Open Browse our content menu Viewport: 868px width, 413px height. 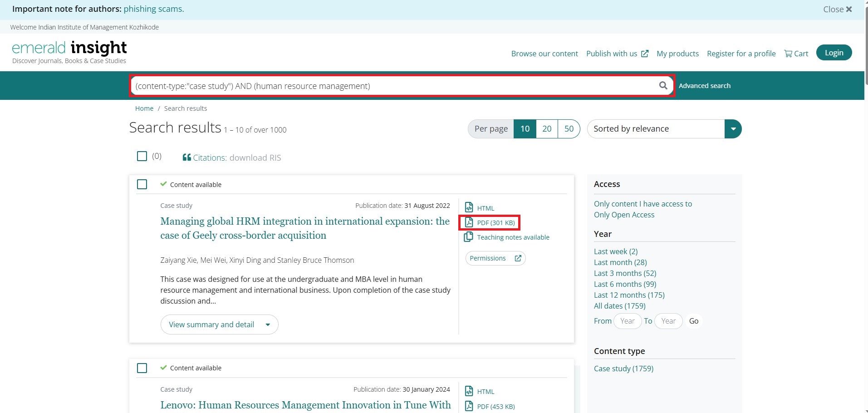[x=544, y=54]
